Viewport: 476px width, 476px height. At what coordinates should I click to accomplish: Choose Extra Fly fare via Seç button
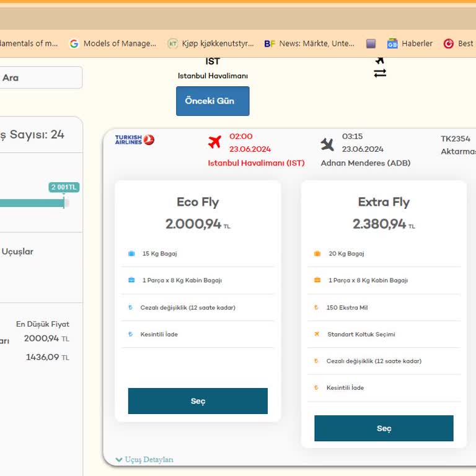(384, 428)
